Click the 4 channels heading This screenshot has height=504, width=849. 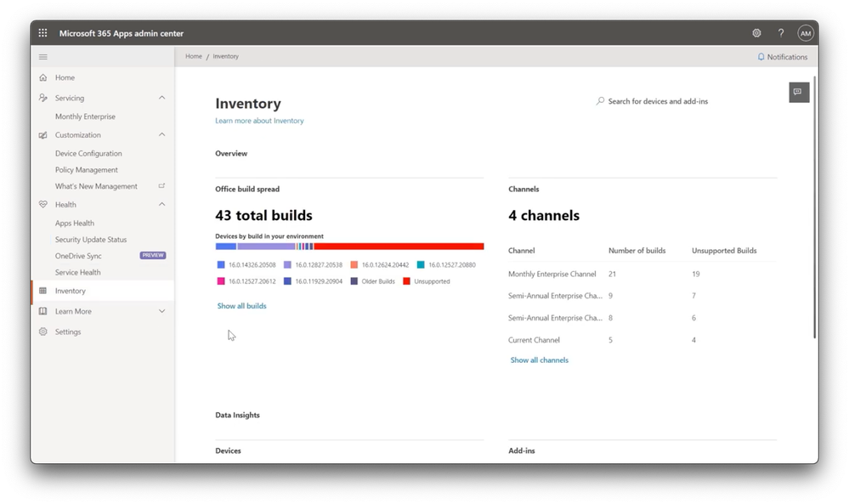point(544,216)
